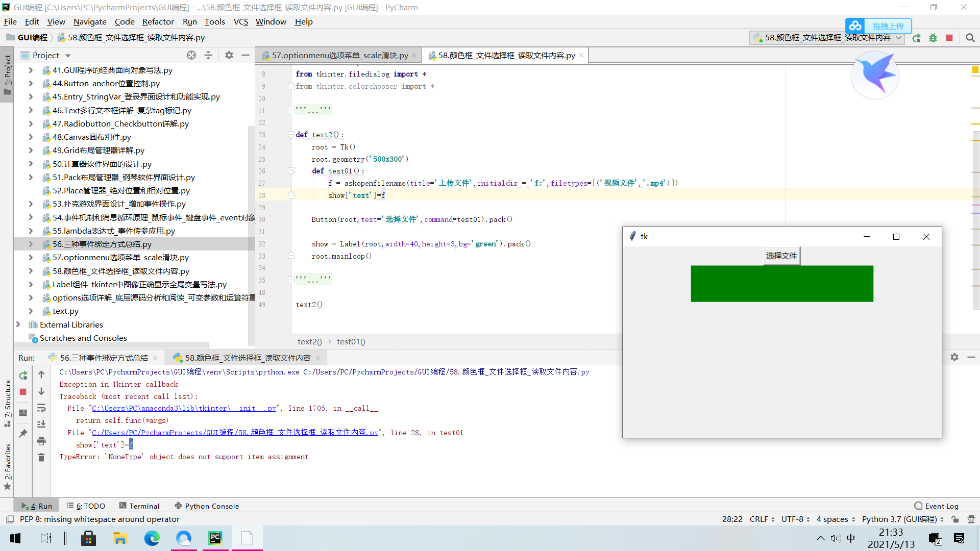Image resolution: width=980 pixels, height=551 pixels.
Task: Hide the Run tool window
Action: tap(971, 357)
